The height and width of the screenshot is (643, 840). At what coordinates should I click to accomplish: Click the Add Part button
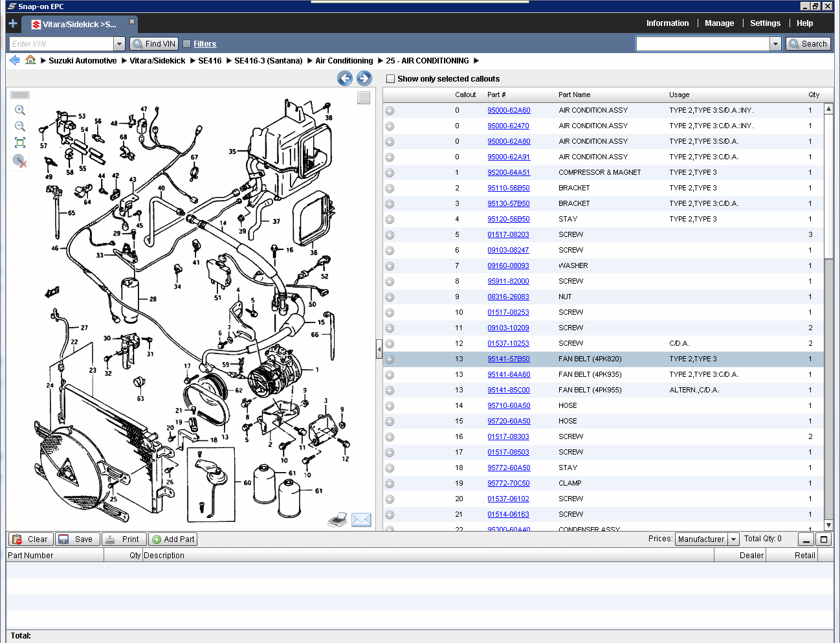pos(173,539)
